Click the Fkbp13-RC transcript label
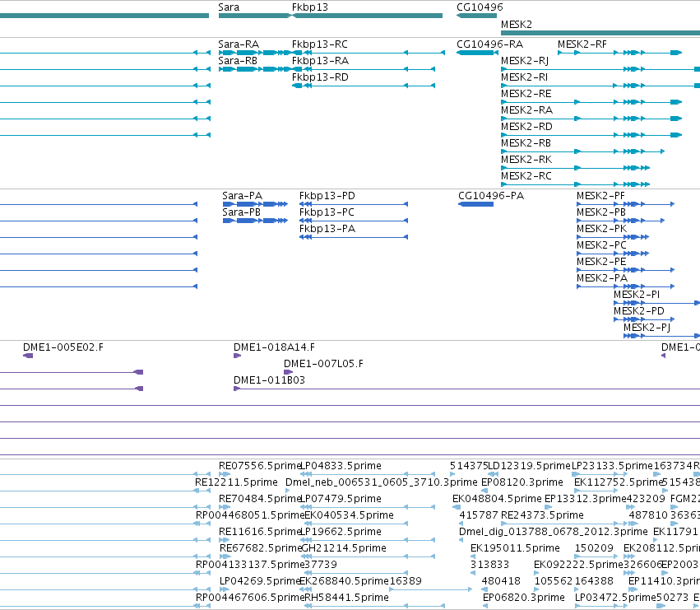The image size is (700, 610). tap(320, 44)
